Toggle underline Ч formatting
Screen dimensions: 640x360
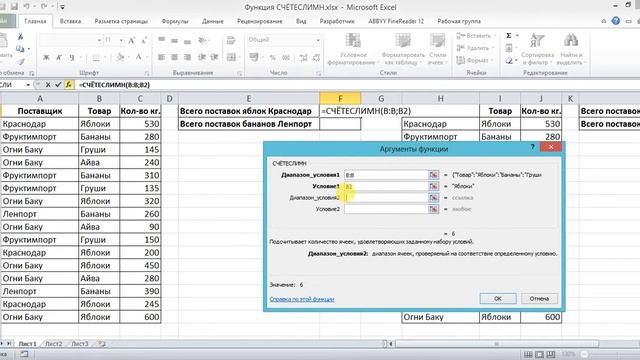point(71,58)
